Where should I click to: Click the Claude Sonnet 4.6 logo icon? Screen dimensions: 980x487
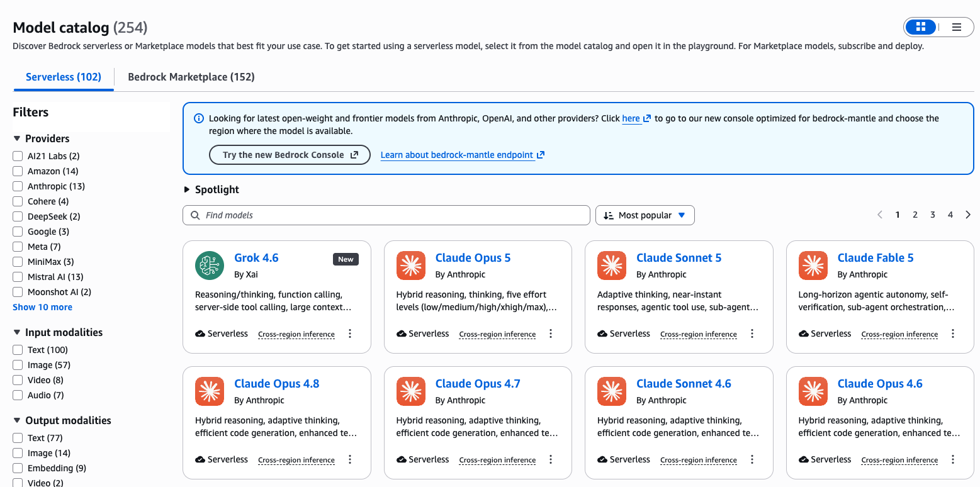coord(612,391)
